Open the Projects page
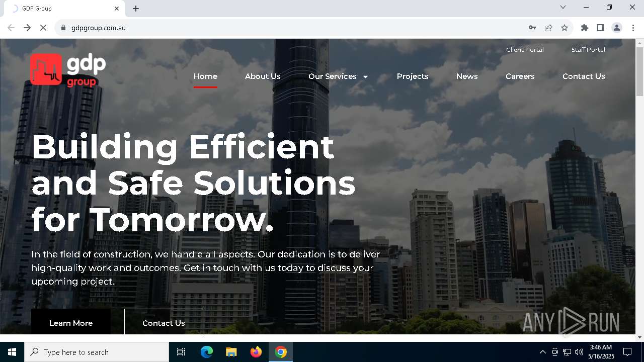644x362 pixels. tap(413, 76)
